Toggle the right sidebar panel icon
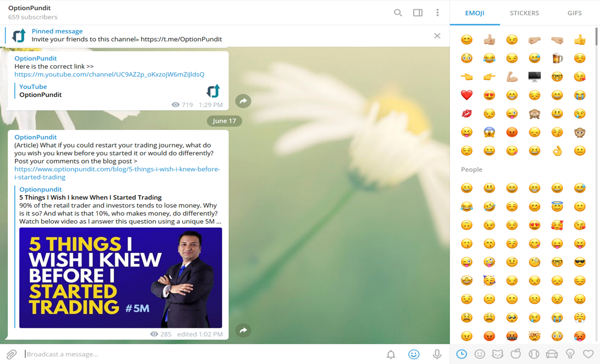 tap(418, 13)
